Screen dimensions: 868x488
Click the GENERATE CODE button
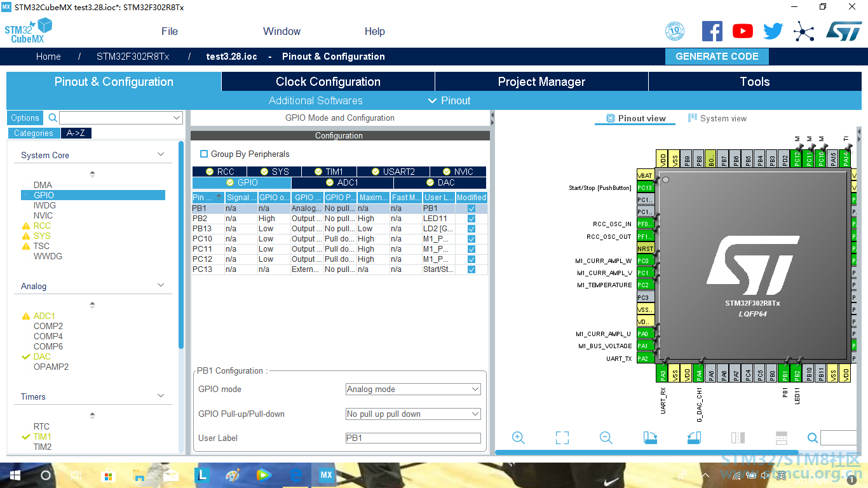(717, 56)
